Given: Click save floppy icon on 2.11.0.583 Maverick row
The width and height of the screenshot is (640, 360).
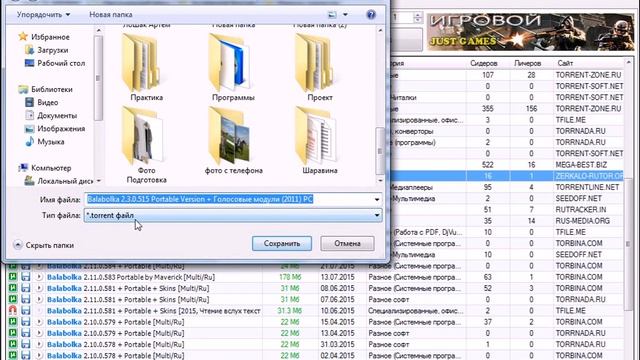Looking at the screenshot, I should [x=26, y=277].
